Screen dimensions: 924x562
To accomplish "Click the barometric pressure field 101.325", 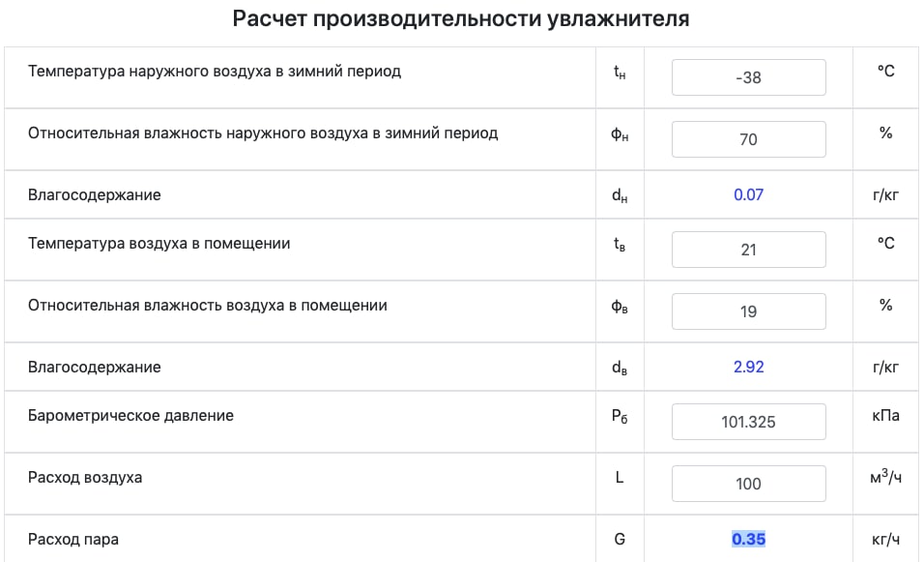I will (748, 422).
